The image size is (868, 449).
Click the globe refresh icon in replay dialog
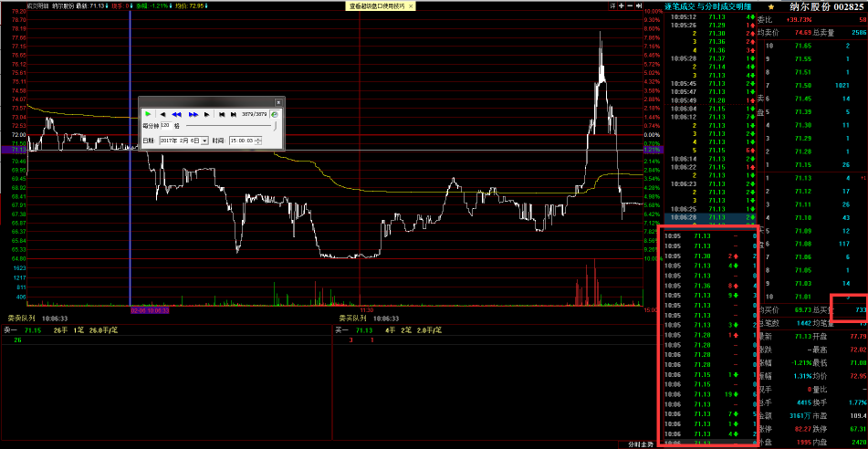[x=274, y=114]
